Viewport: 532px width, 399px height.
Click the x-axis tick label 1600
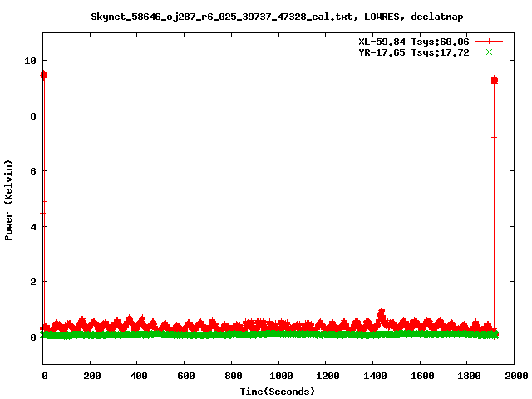[x=422, y=376]
